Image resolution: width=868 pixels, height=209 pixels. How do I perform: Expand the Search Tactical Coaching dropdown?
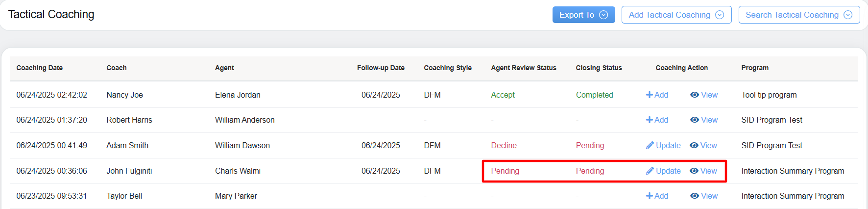click(x=798, y=15)
